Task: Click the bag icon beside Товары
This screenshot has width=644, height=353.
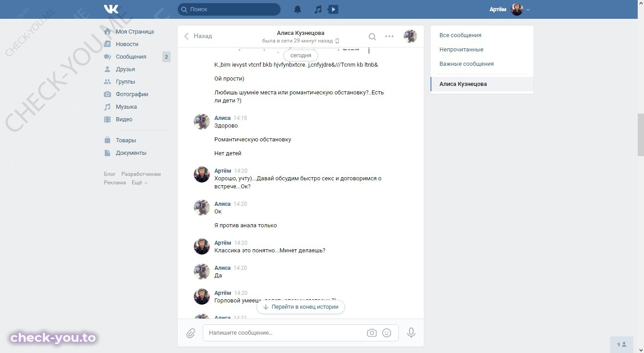Action: 107,140
